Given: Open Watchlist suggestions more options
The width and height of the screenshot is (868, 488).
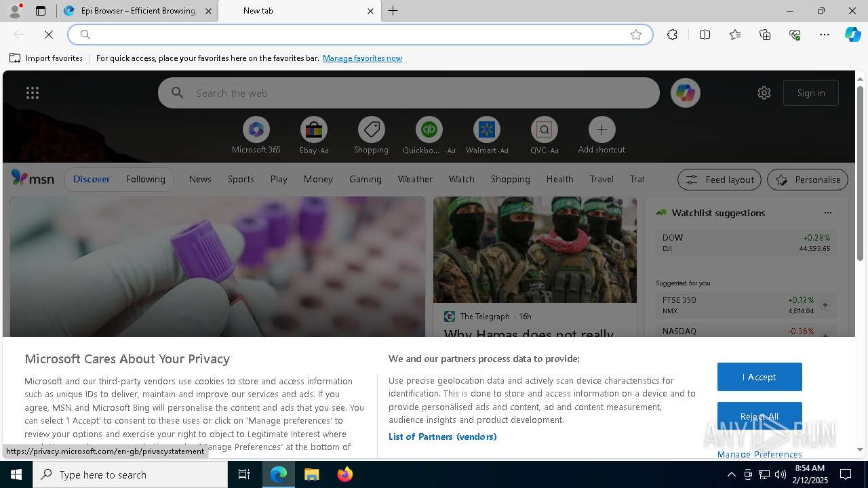Looking at the screenshot, I should (827, 213).
